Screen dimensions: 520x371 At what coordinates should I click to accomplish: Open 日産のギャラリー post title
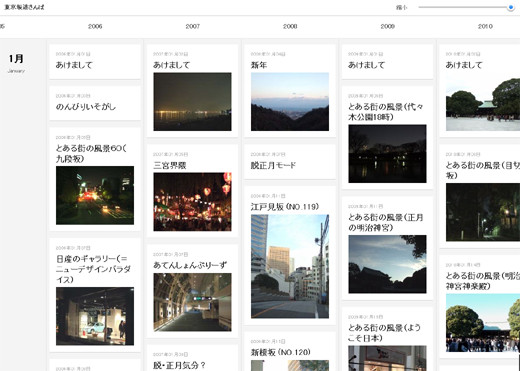[x=94, y=269]
